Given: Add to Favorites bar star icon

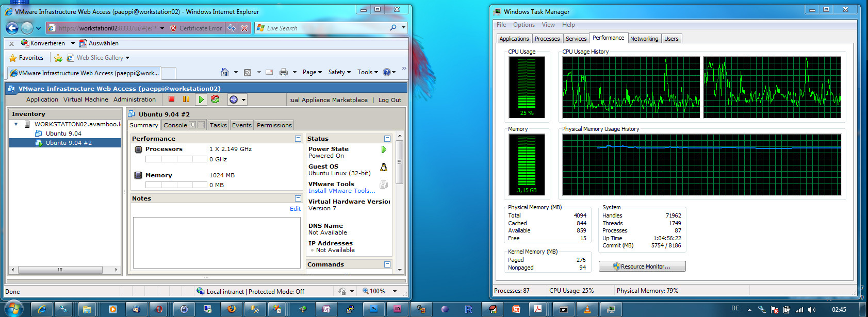Looking at the screenshot, I should [58, 58].
